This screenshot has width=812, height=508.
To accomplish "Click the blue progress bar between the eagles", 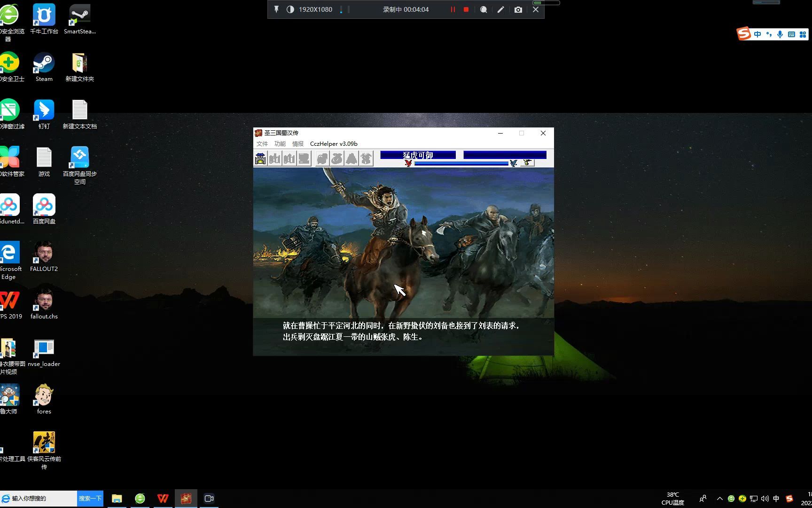I will tap(461, 164).
